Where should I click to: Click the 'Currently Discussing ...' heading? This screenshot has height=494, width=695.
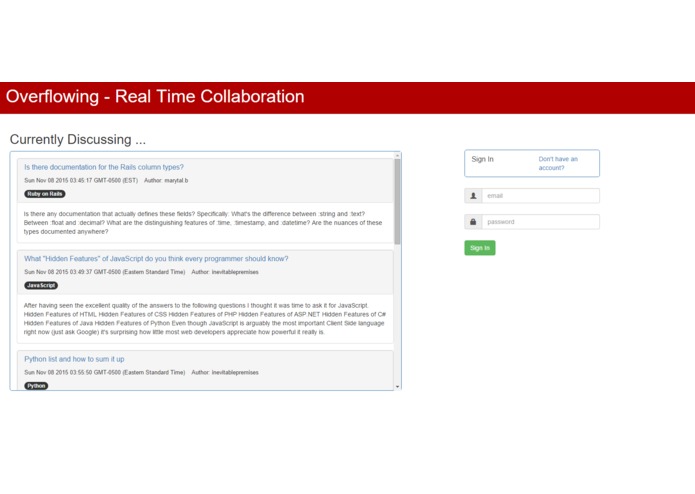78,140
